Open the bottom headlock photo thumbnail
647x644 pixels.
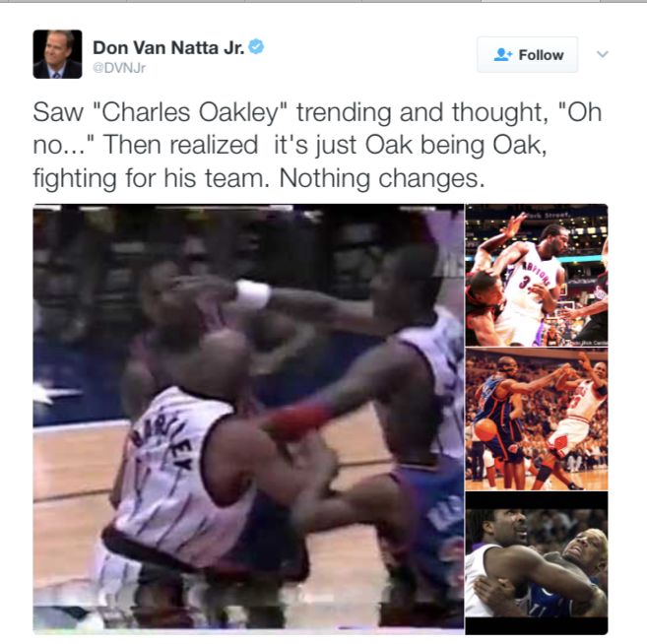click(x=537, y=563)
